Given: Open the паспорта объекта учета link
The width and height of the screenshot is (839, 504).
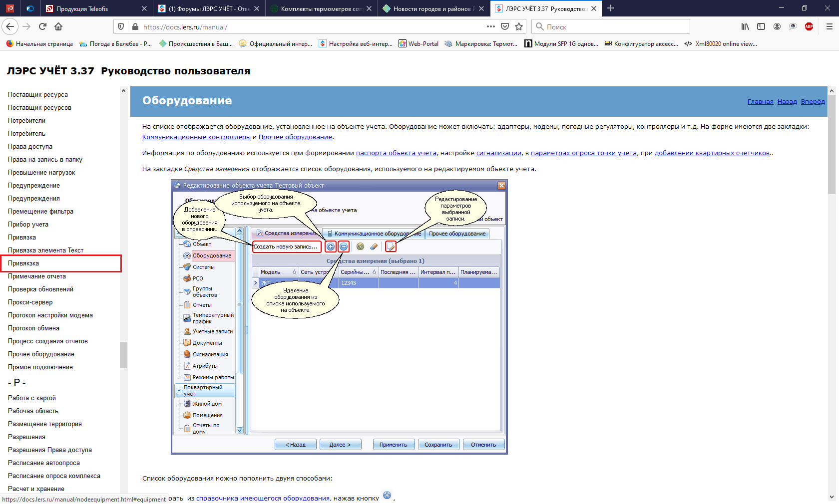Looking at the screenshot, I should point(396,153).
